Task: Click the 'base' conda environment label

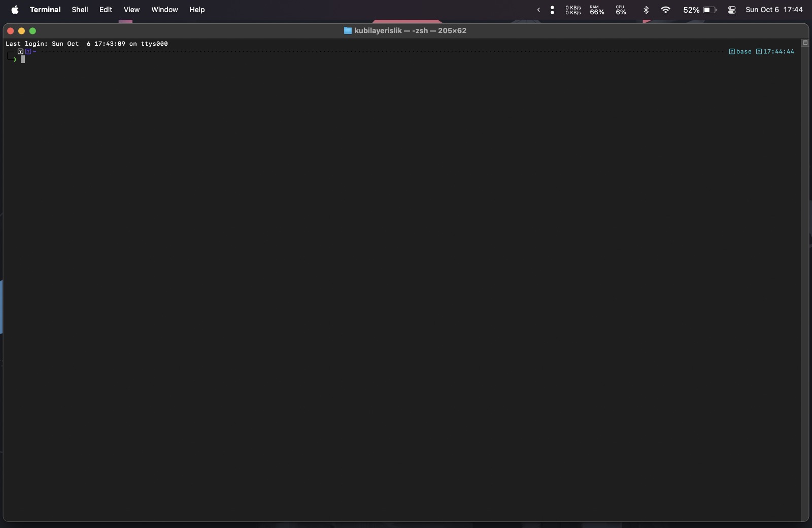Action: (744, 51)
